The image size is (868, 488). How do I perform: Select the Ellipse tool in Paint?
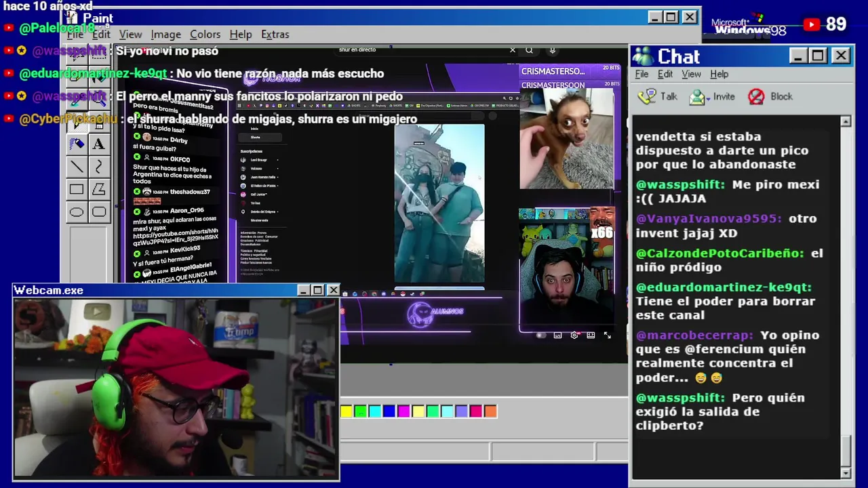(77, 212)
